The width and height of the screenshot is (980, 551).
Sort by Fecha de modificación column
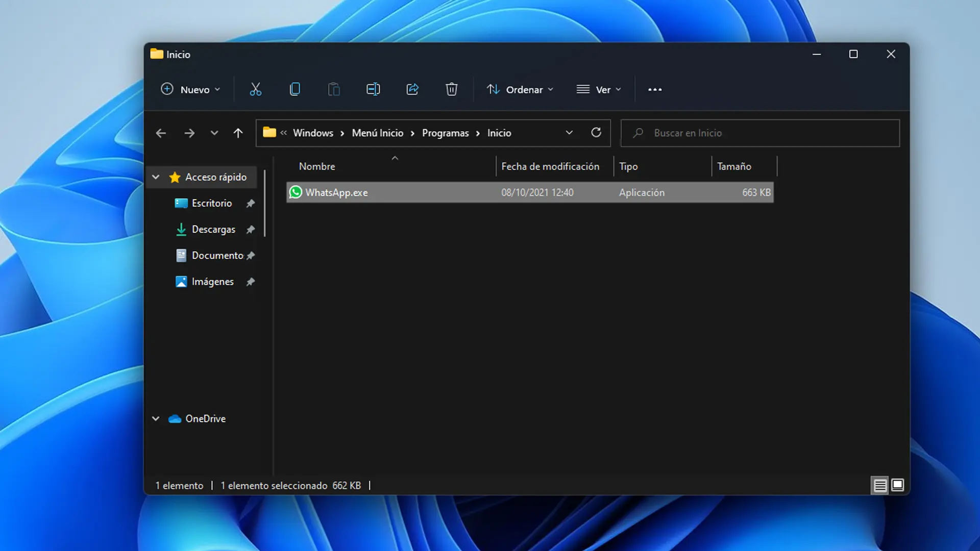coord(550,166)
